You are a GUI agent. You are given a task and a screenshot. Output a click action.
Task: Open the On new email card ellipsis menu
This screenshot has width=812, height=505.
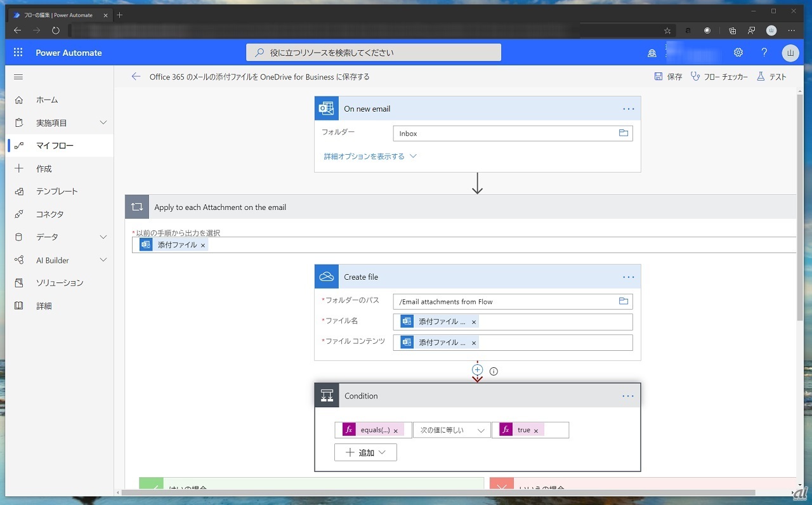628,108
